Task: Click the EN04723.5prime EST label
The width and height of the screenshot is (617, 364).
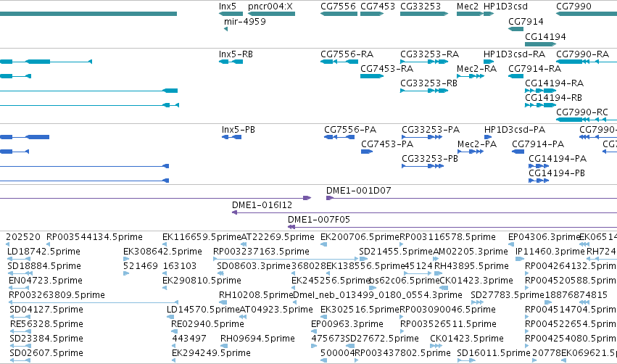Action: (46, 281)
